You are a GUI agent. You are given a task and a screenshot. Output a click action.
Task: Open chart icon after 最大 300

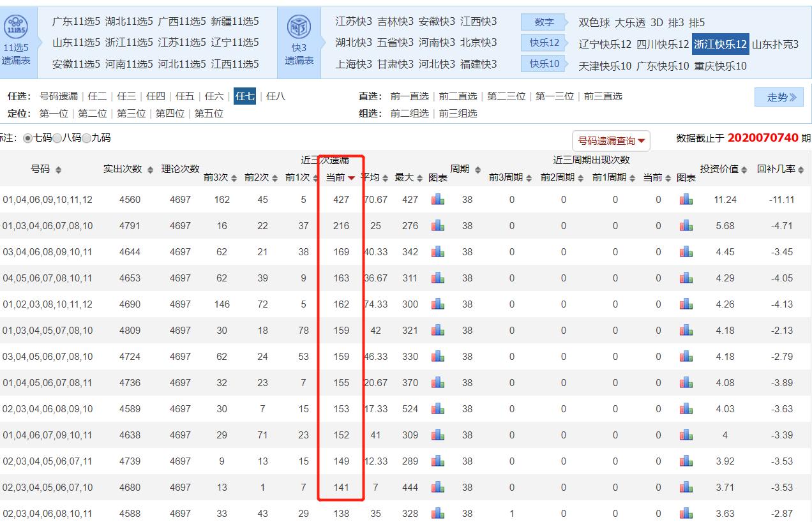438,304
